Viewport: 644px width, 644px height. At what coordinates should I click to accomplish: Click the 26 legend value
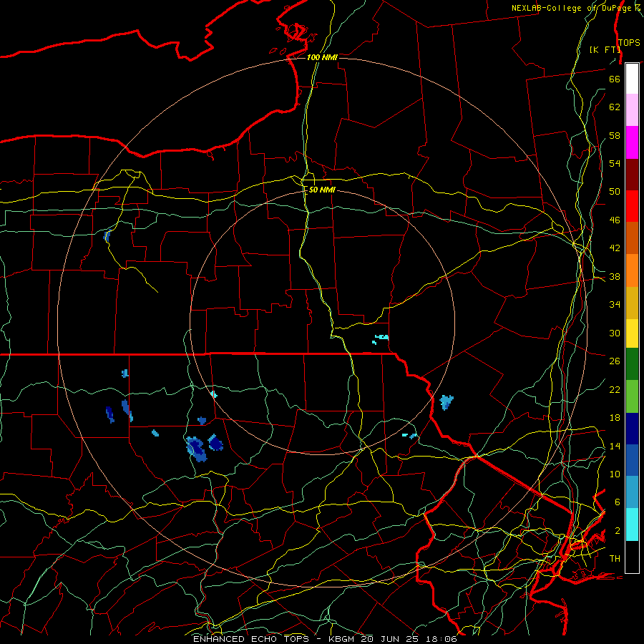[615, 361]
